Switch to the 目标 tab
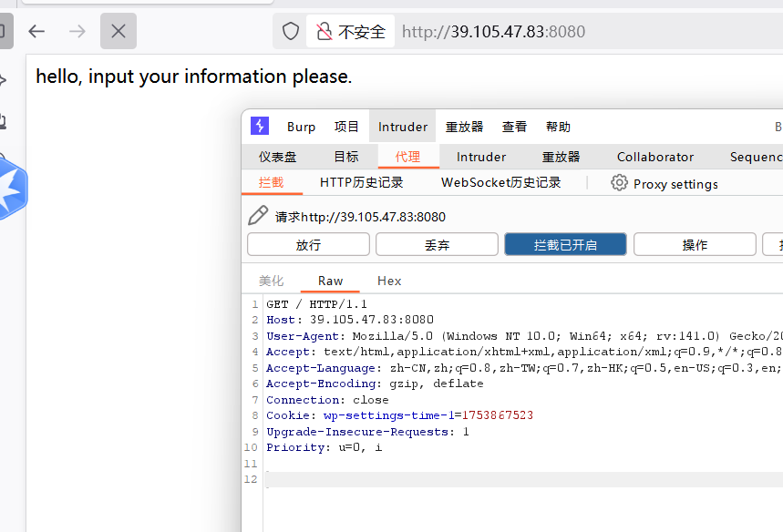 click(346, 157)
